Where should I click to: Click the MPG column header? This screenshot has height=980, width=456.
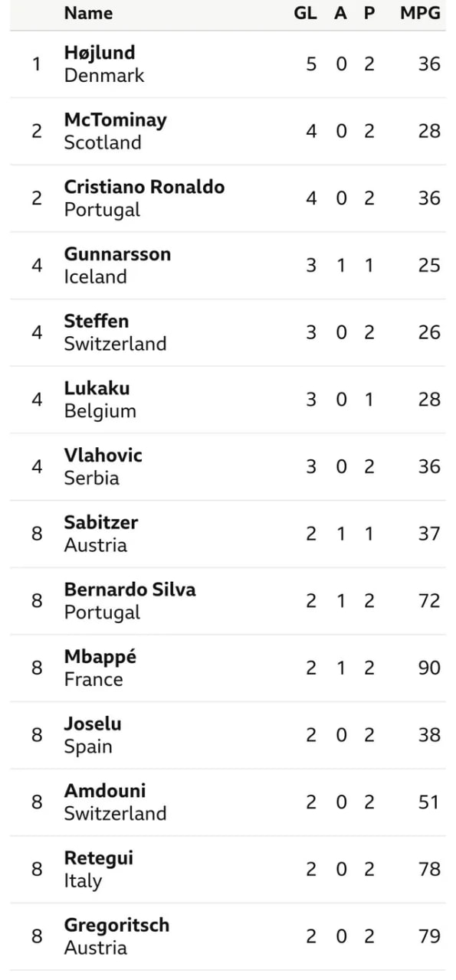[420, 13]
